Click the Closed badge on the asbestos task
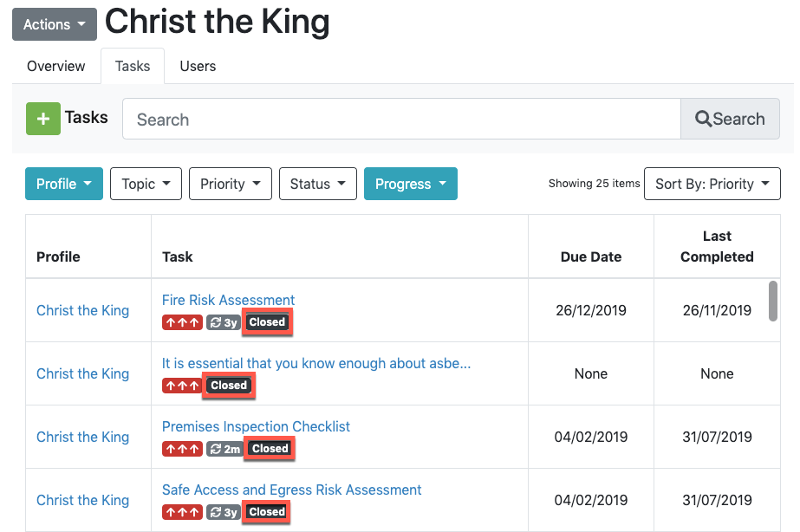 228,385
